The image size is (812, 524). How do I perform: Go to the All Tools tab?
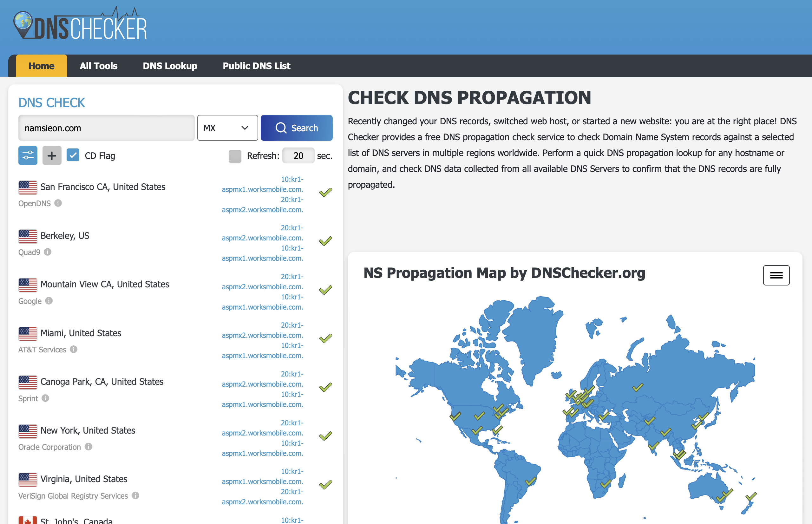pyautogui.click(x=99, y=66)
